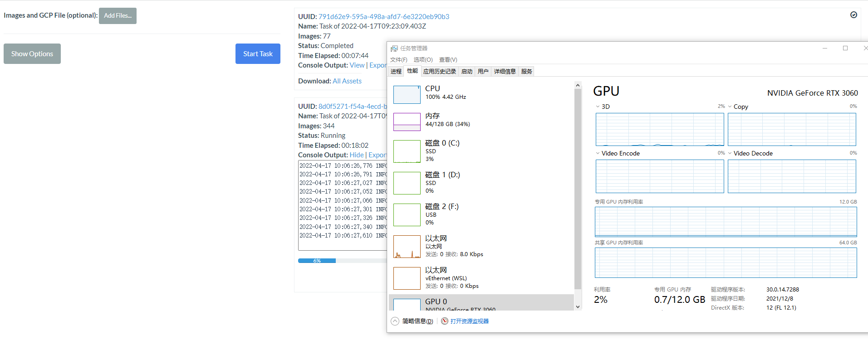
Task: Open the Video Encode engine dropdown
Action: click(x=598, y=153)
